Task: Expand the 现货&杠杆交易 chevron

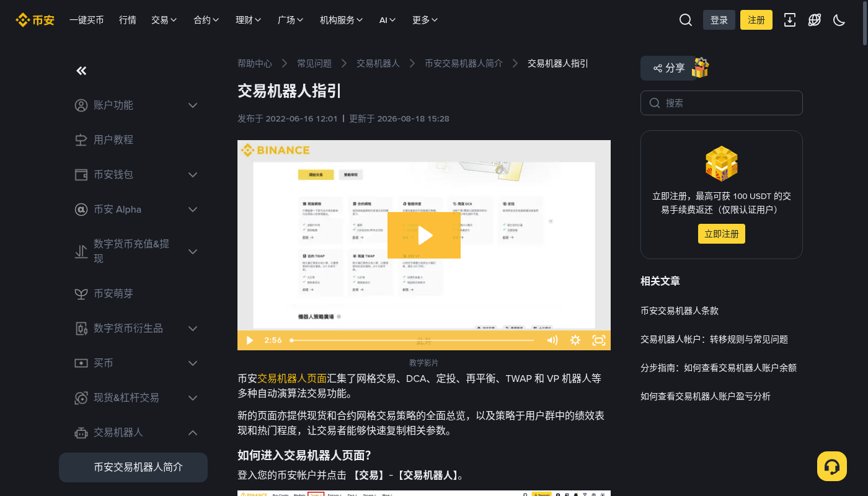Action: (193, 398)
